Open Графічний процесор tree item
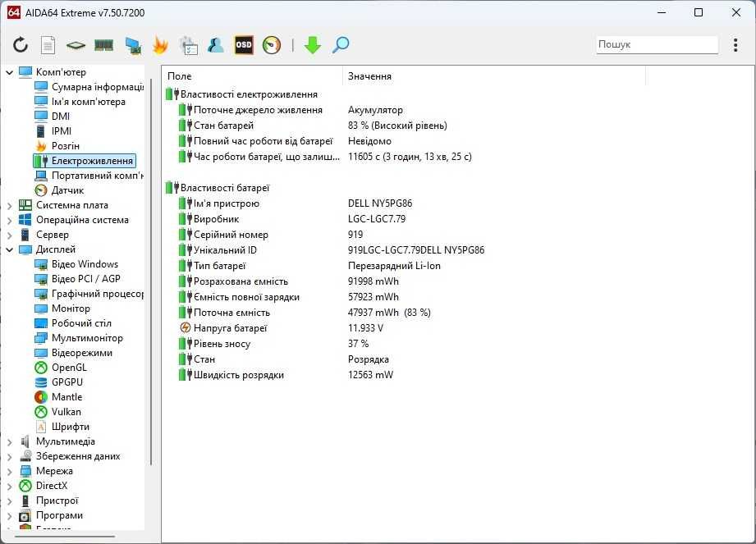Screen dimensions: 756x544 coord(89,294)
